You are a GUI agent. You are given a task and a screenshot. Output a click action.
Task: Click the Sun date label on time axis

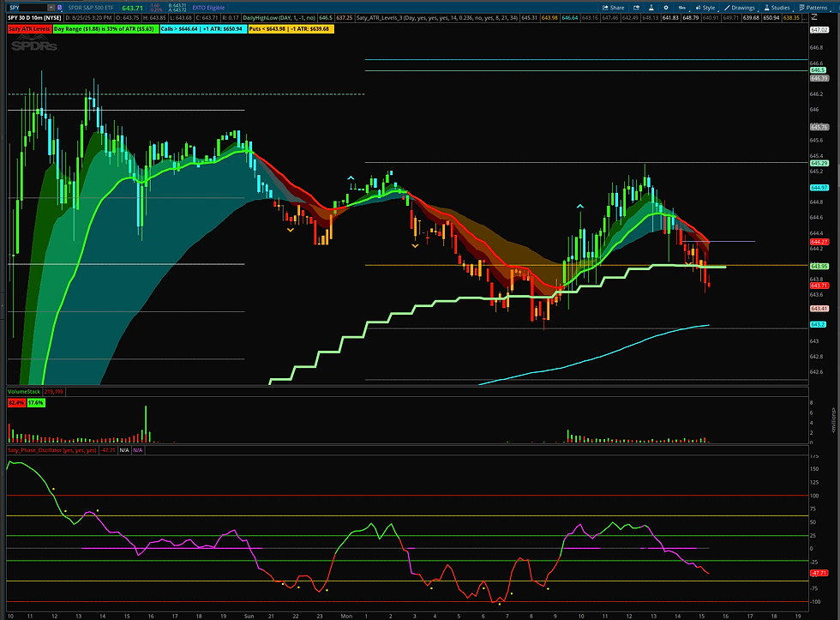tap(249, 617)
